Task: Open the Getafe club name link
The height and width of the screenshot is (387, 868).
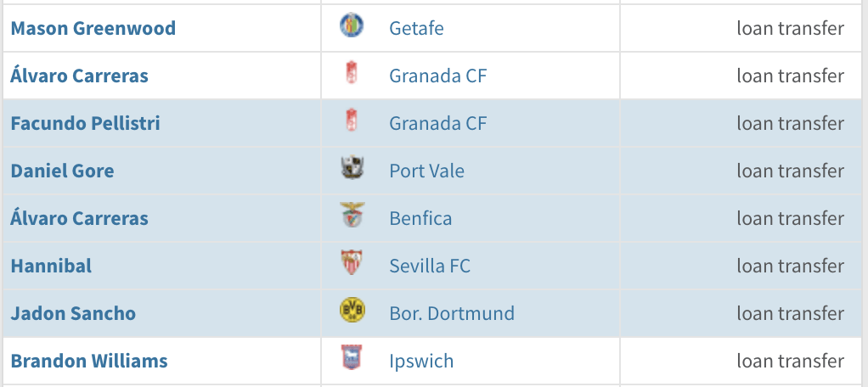Action: [416, 28]
